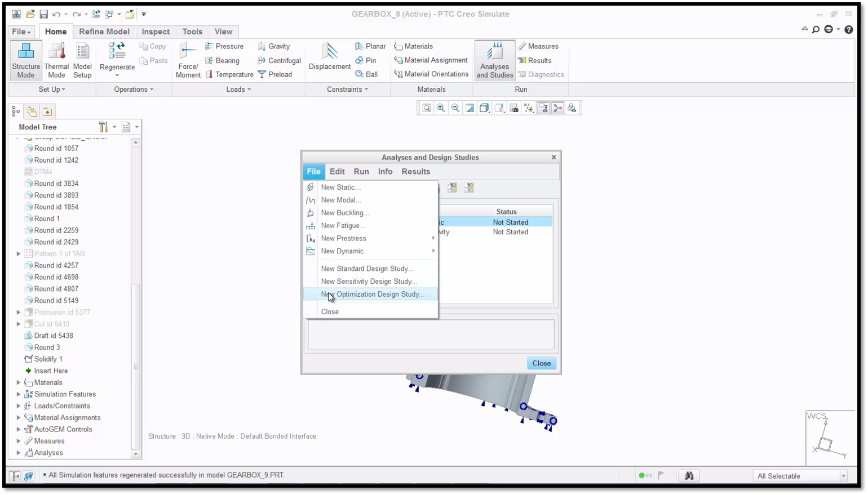Viewport: 868px width, 495px height.
Task: Click Close entry in the File menu
Action: point(371,312)
